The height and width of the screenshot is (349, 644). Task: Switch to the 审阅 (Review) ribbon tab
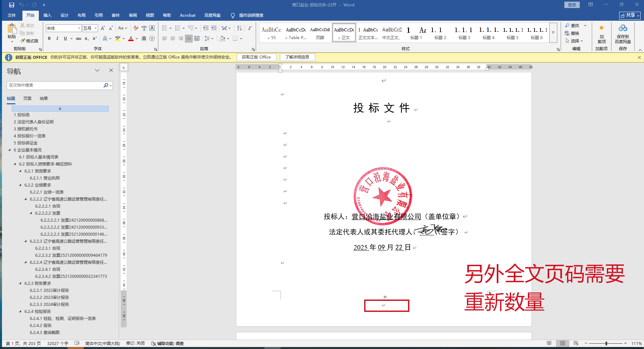click(x=133, y=15)
